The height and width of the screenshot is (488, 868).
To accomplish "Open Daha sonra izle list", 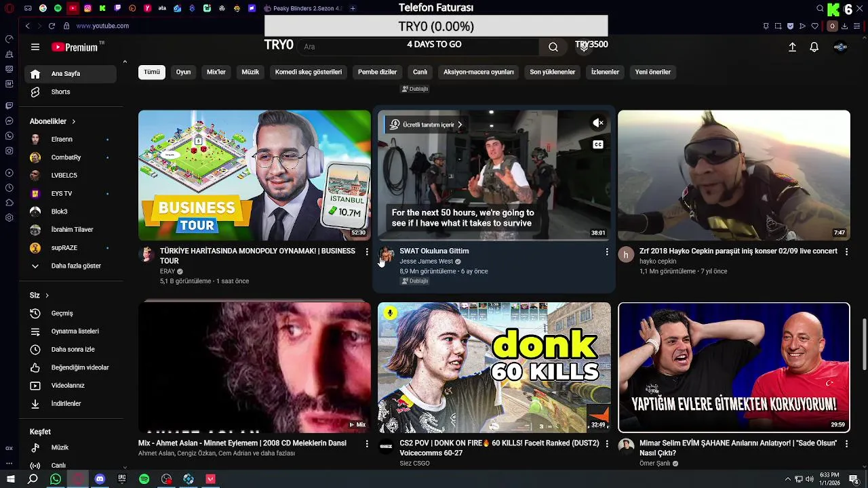I will click(71, 349).
